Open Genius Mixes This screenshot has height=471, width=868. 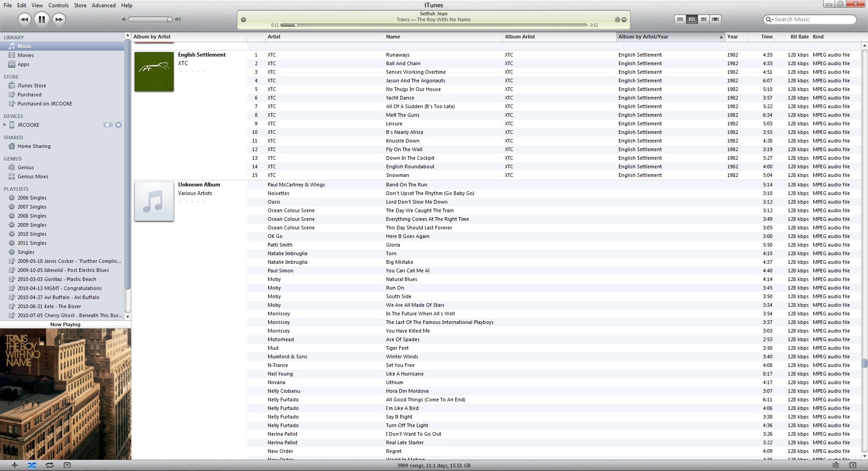pyautogui.click(x=62, y=176)
